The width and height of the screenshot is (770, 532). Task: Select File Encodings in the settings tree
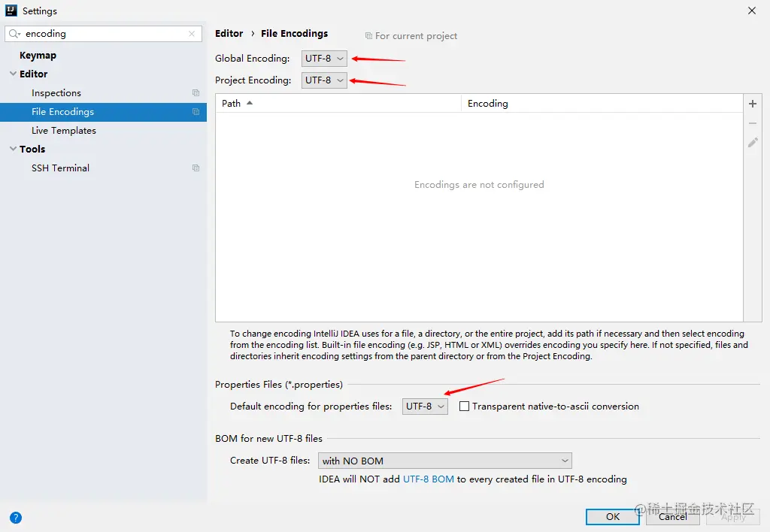click(103, 112)
